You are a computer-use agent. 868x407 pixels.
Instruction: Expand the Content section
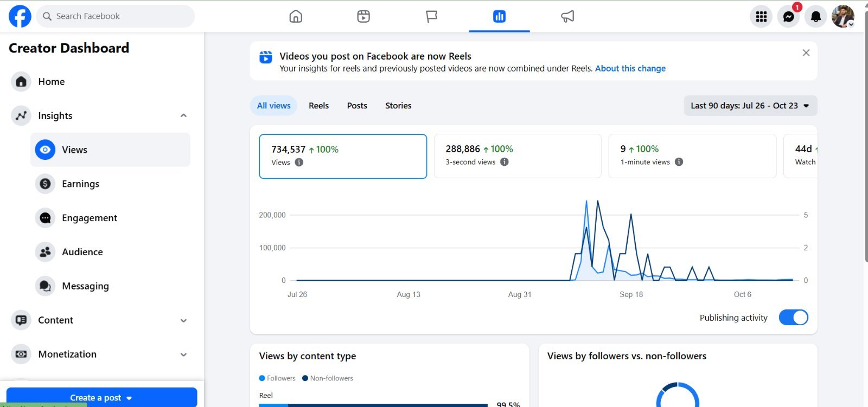183,320
